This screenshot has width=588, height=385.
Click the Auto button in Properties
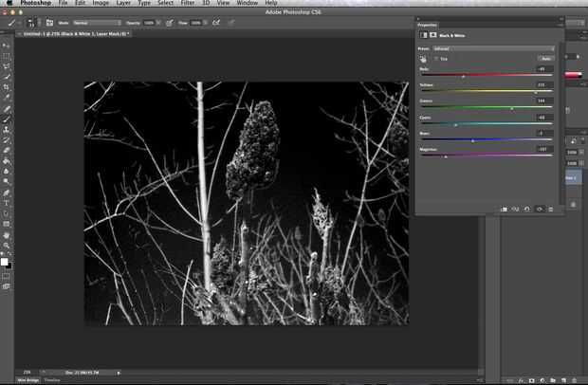[546, 59]
